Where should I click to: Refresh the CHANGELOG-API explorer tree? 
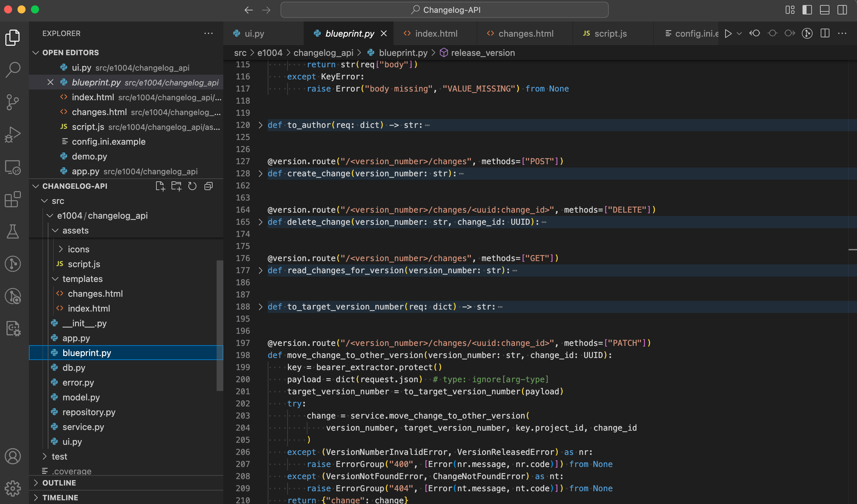coord(192,186)
